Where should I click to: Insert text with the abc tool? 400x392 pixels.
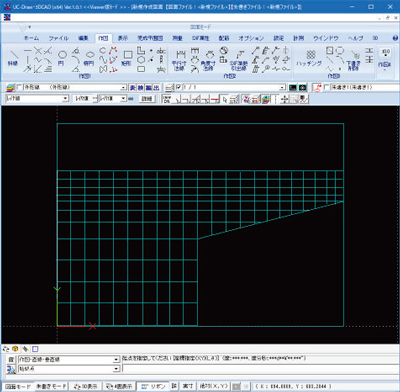pos(161,51)
